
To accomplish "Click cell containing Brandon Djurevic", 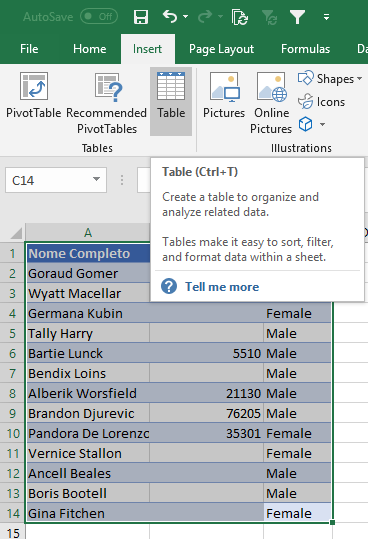I will [x=88, y=413].
